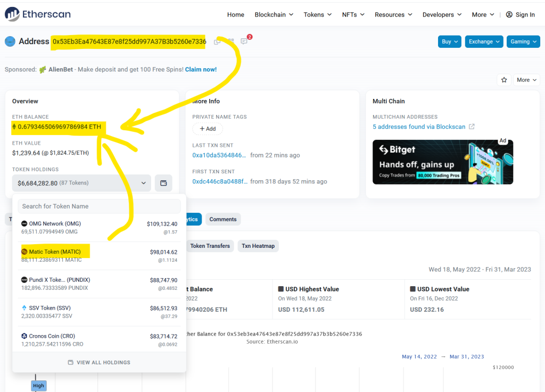The height and width of the screenshot is (392, 545).
Task: Expand the Gaming dropdown button
Action: (x=523, y=41)
